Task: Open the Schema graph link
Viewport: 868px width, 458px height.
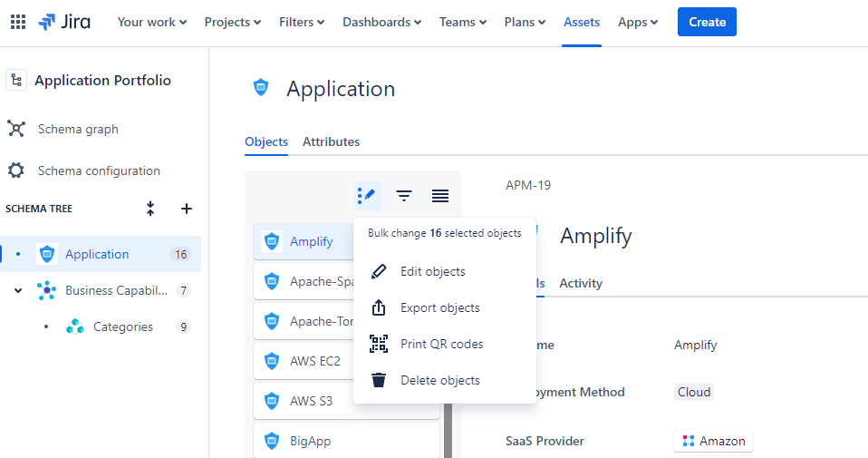Action: tap(78, 129)
